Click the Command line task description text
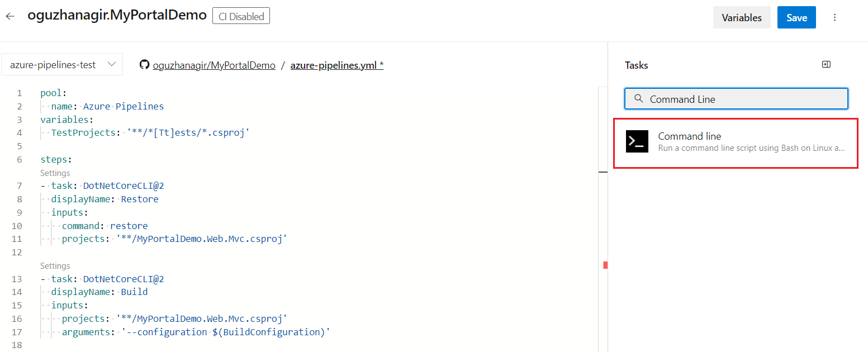 click(x=751, y=148)
